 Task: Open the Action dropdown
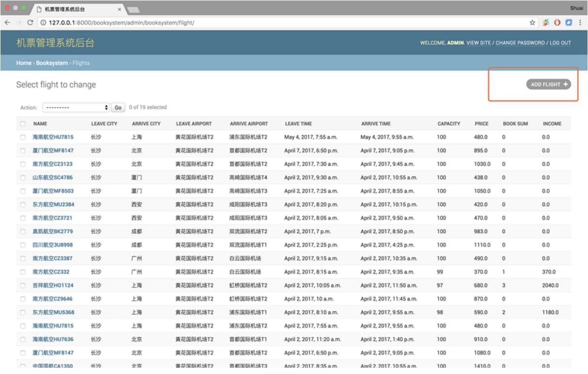pos(76,108)
